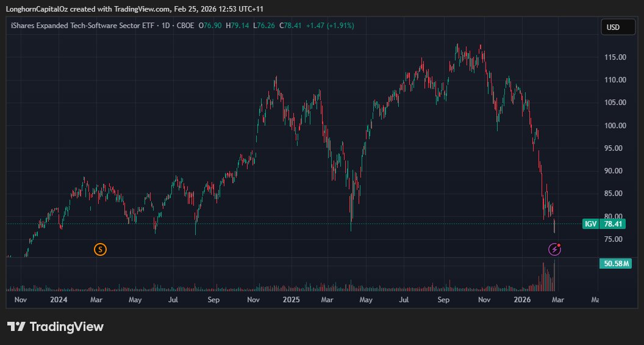This screenshot has height=345, width=644.
Task: Click the 1D interval label in legend
Action: 166,26
